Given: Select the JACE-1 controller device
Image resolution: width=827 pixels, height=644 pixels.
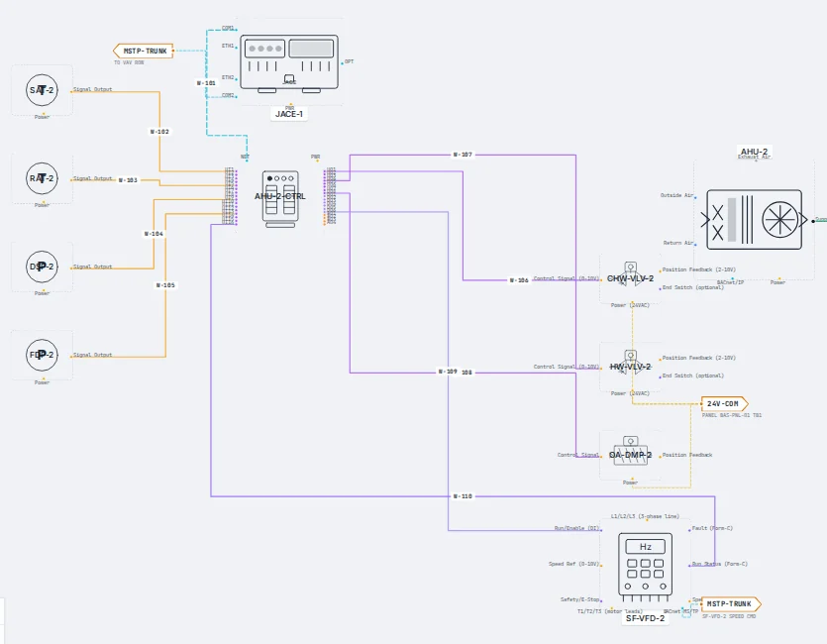Looking at the screenshot, I should 289,63.
